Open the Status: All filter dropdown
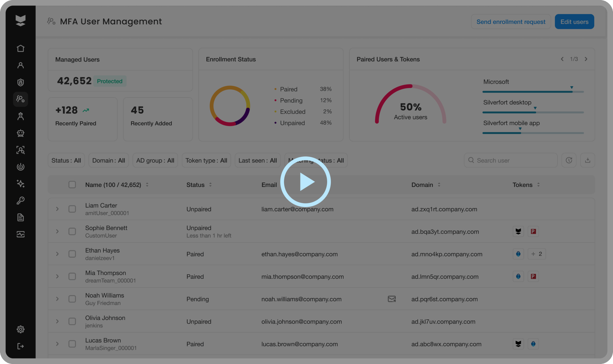Screen dimensions: 613x364 tap(66, 160)
